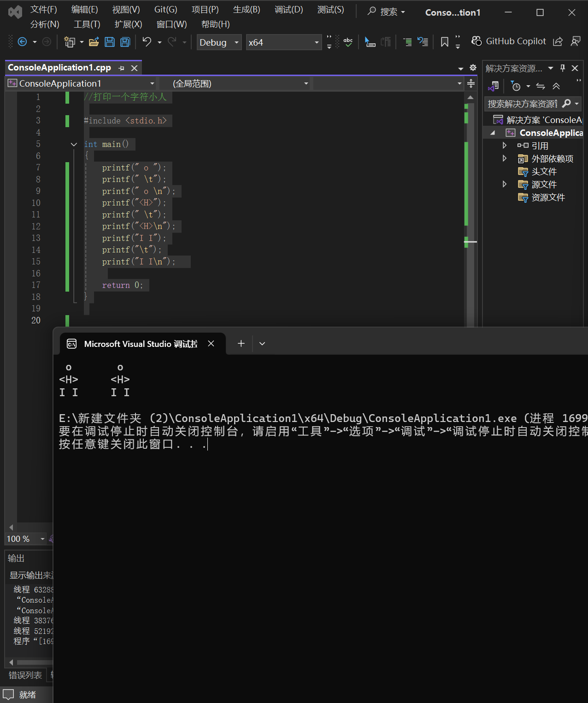Switch to the 错误列表 tab
Screen dimensions: 588x703
click(x=25, y=675)
